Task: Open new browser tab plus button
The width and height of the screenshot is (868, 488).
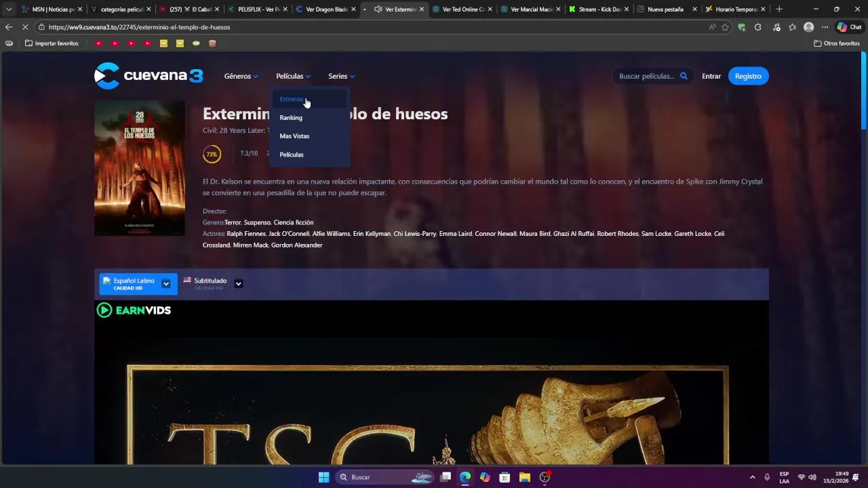Action: 779,9
